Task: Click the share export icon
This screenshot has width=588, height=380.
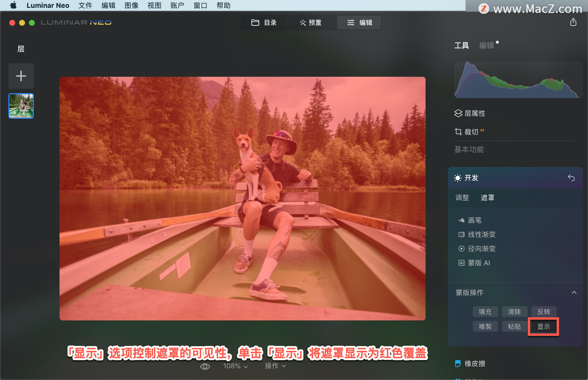Action: point(573,22)
